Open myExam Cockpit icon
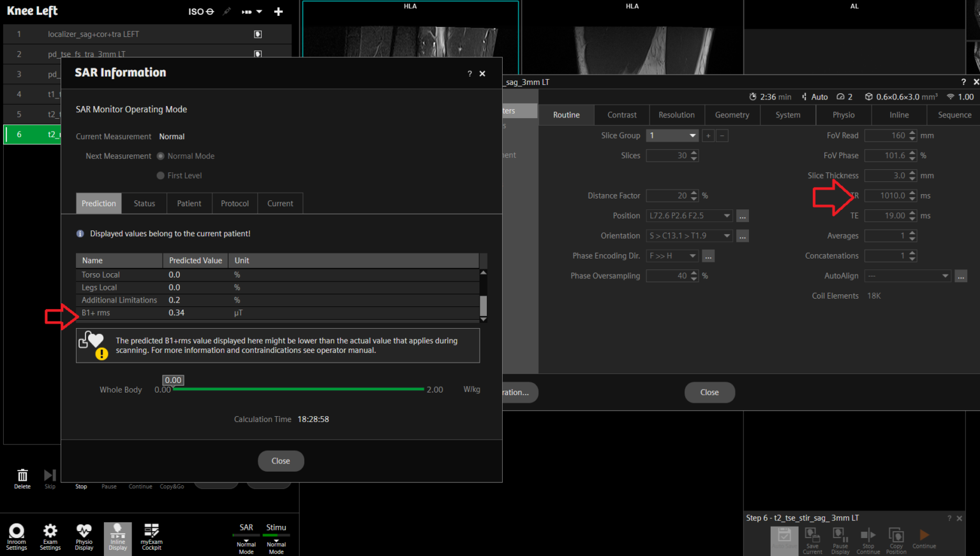 (x=151, y=536)
